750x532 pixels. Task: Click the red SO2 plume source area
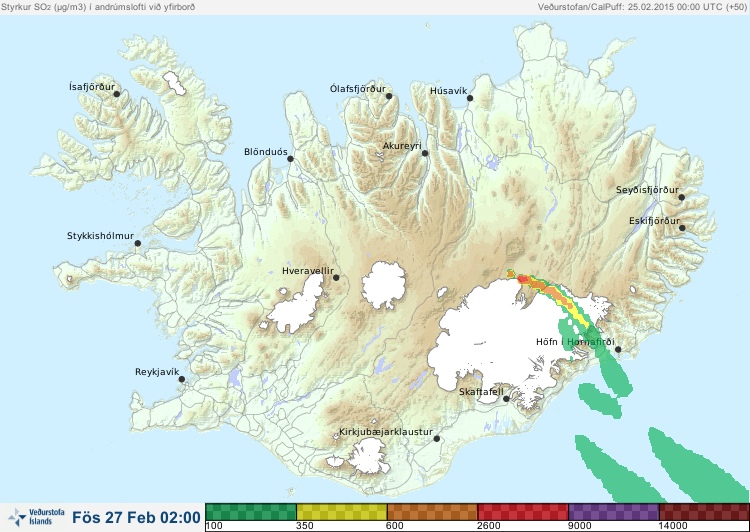click(524, 281)
